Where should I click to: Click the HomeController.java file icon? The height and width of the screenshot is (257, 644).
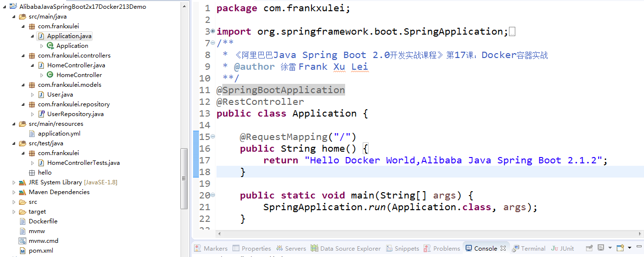pyautogui.click(x=41, y=65)
